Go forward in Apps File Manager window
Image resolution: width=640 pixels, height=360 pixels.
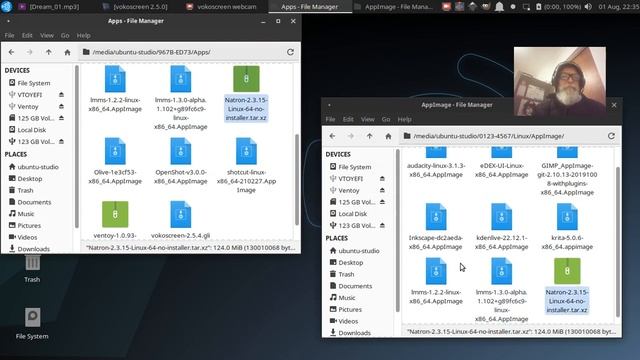pos(29,52)
